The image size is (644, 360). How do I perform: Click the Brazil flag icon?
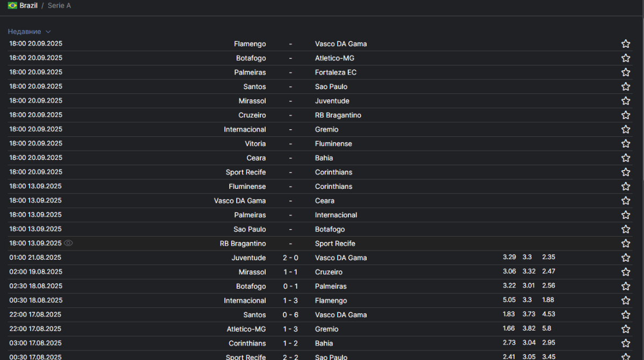[x=12, y=5]
